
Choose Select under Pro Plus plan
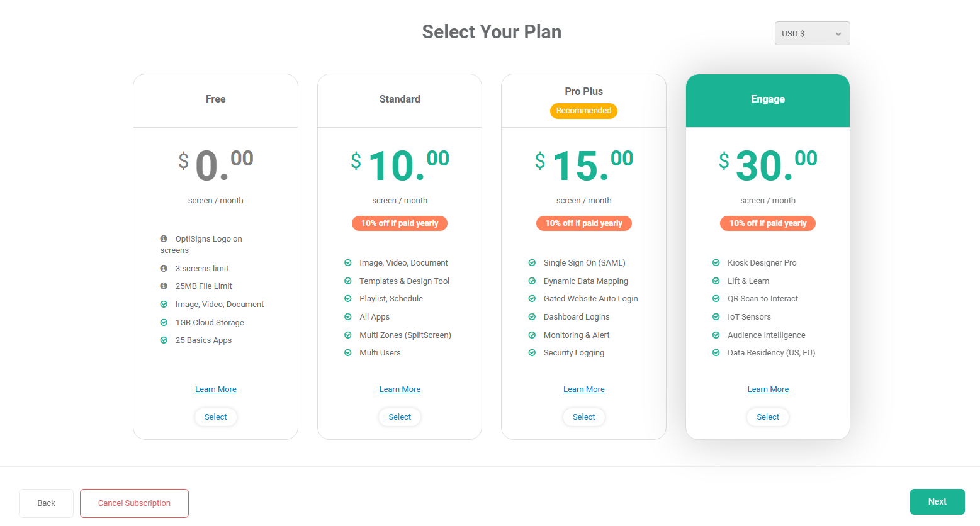pos(584,417)
